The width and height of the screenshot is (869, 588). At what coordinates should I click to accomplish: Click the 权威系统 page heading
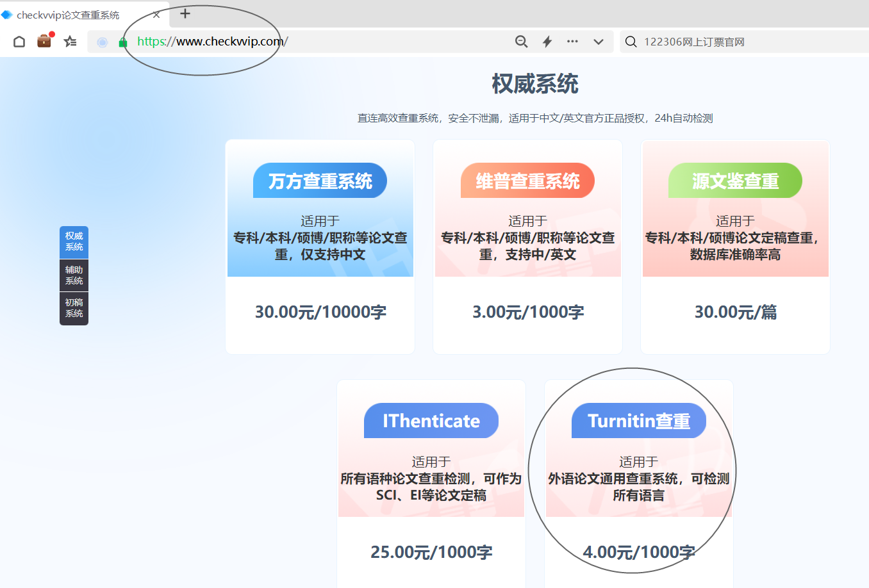(x=535, y=84)
